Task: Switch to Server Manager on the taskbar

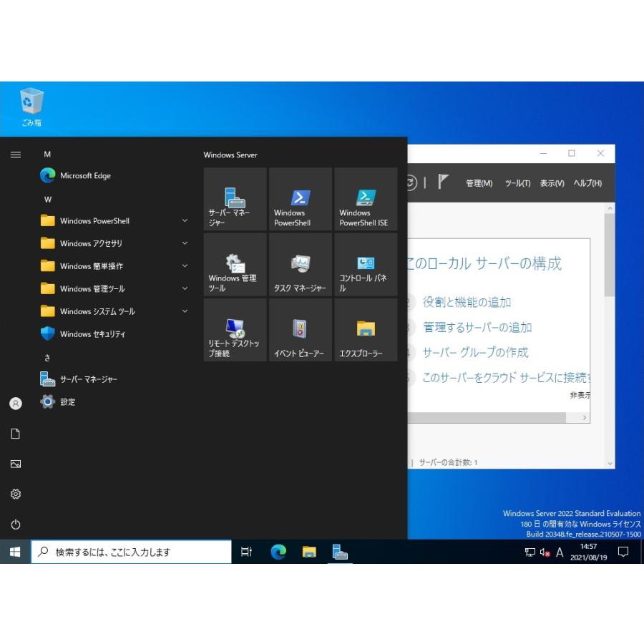Action: click(x=340, y=552)
